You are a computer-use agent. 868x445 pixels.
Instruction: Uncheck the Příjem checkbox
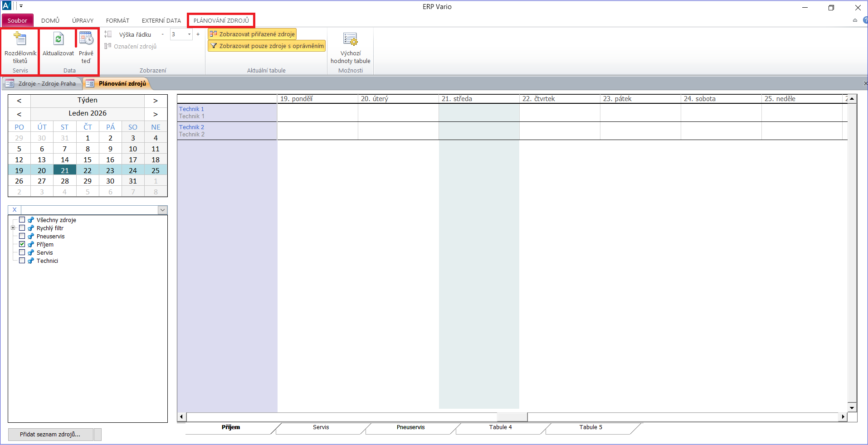coord(22,244)
